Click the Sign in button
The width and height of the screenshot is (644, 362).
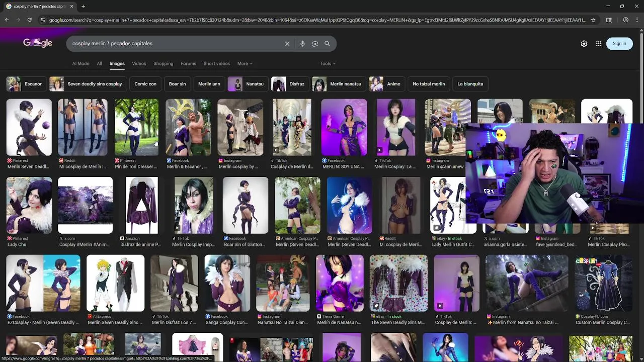[619, 44]
